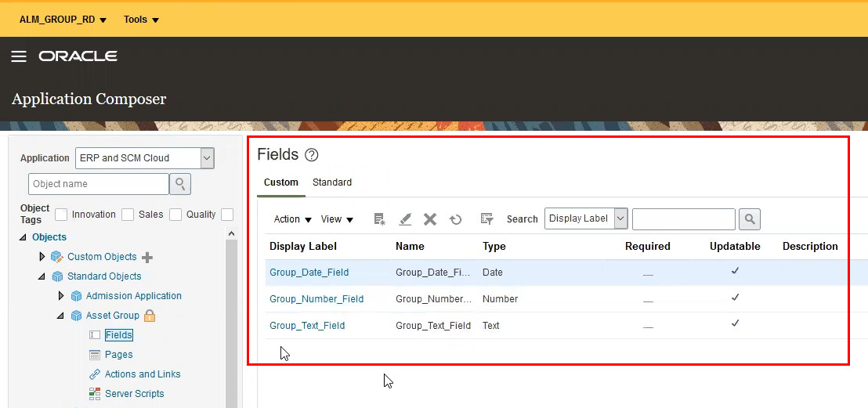This screenshot has width=868, height=408.
Task: Collapse the Objects tree node
Action: (x=23, y=237)
